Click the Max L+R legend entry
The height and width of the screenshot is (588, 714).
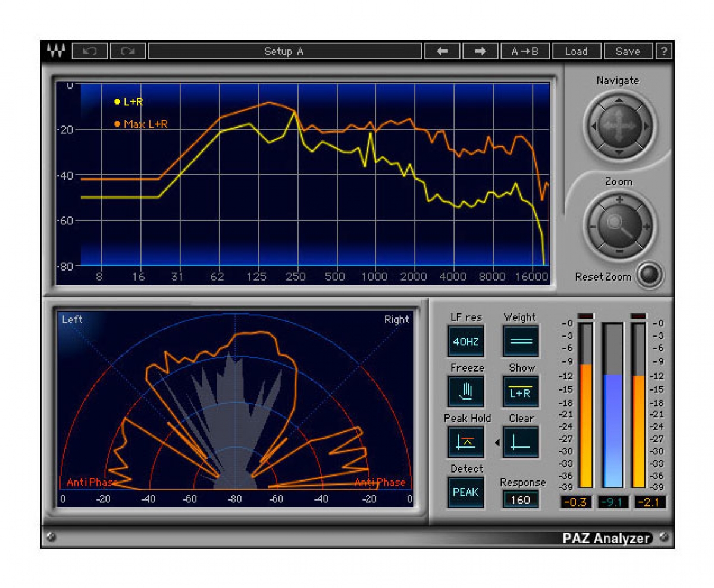point(140,124)
